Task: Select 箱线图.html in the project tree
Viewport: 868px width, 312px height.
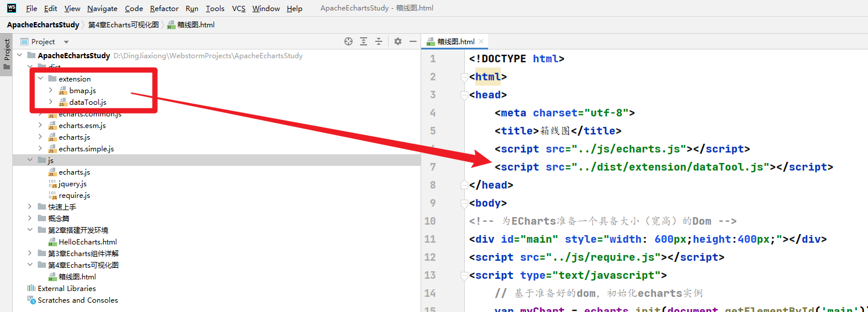Action: pyautogui.click(x=77, y=277)
